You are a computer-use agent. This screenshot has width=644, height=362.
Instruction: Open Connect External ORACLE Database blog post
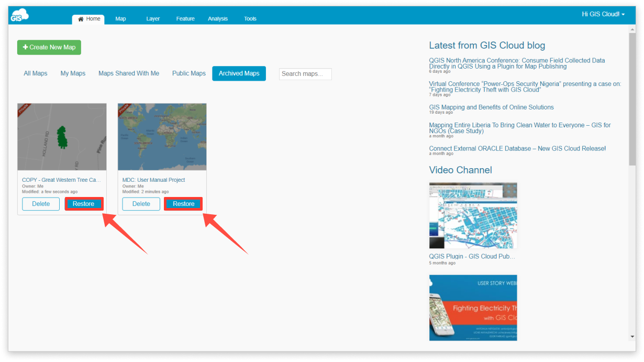(x=517, y=149)
